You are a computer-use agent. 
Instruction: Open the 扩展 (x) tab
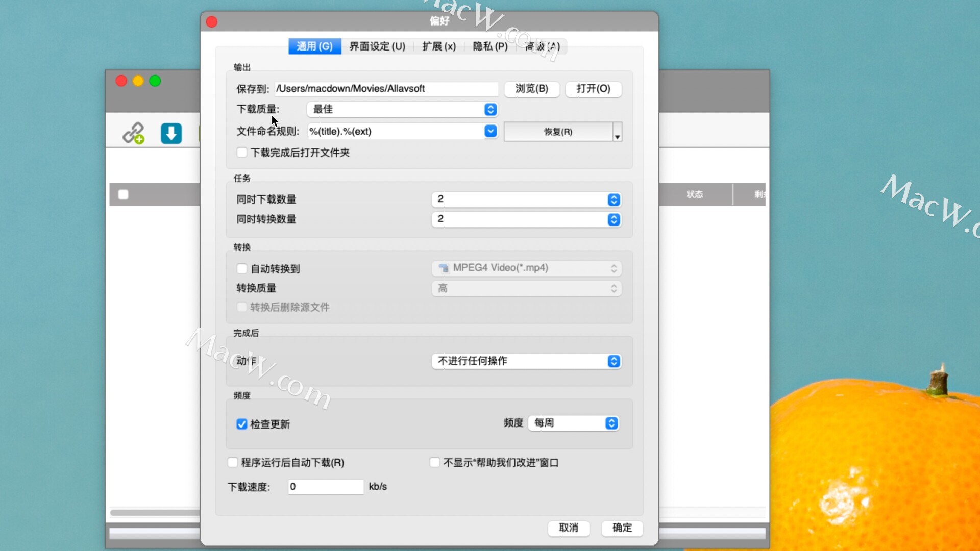pos(439,46)
